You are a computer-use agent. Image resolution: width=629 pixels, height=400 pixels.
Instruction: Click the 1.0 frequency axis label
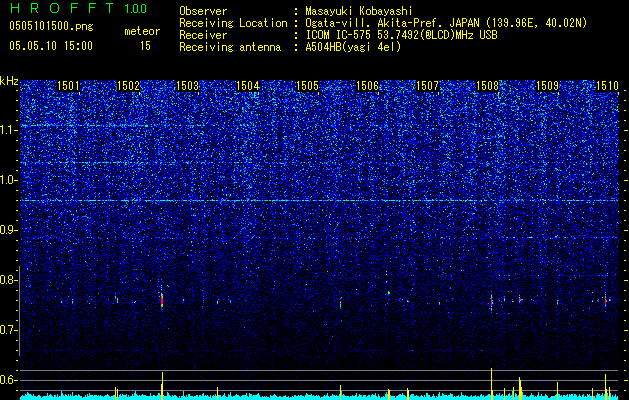(8, 180)
